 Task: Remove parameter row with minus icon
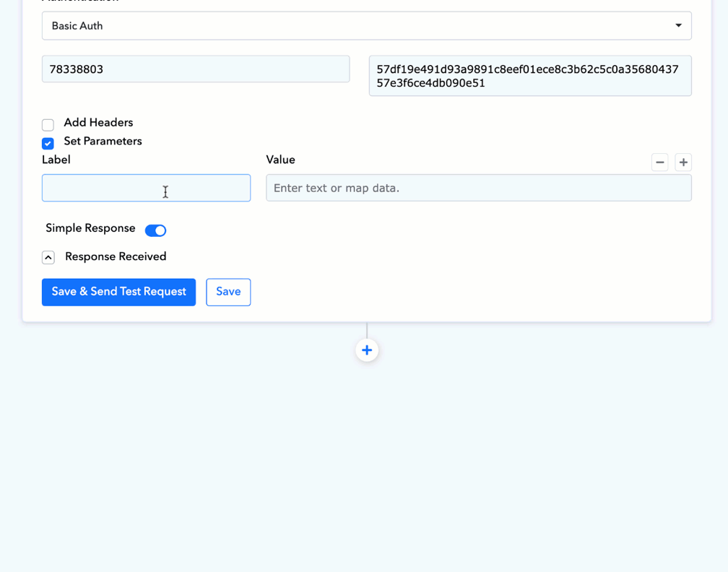660,162
